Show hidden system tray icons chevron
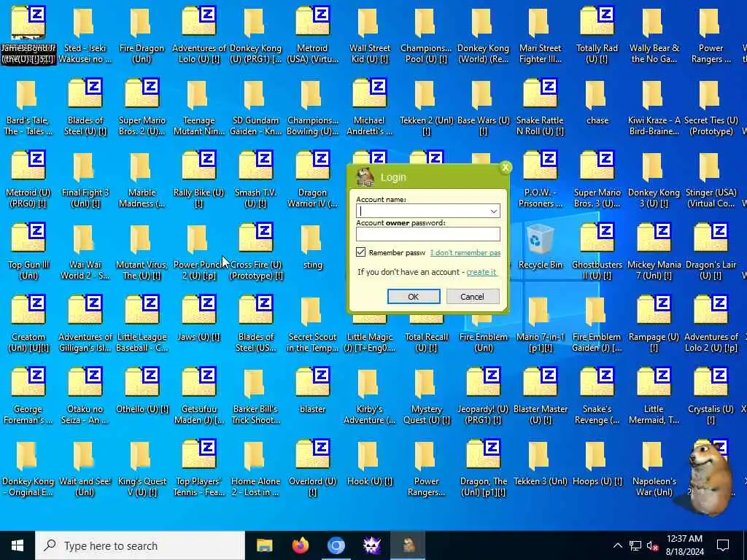This screenshot has width=747, height=560. click(617, 545)
